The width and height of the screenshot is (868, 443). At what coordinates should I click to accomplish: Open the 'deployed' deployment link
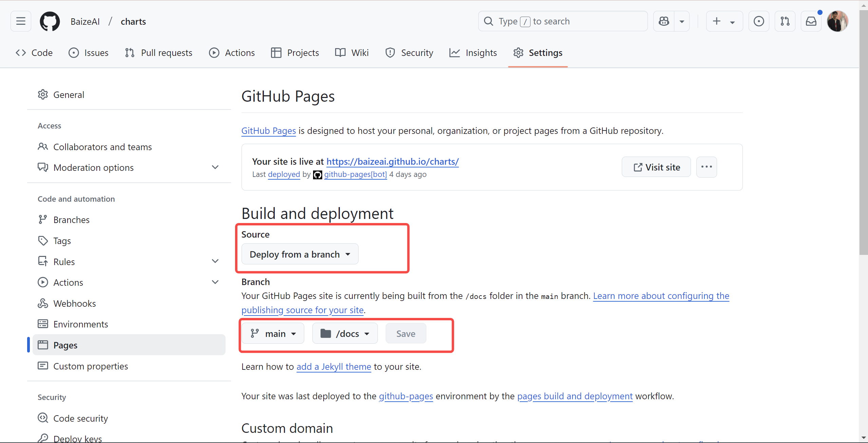[284, 175]
